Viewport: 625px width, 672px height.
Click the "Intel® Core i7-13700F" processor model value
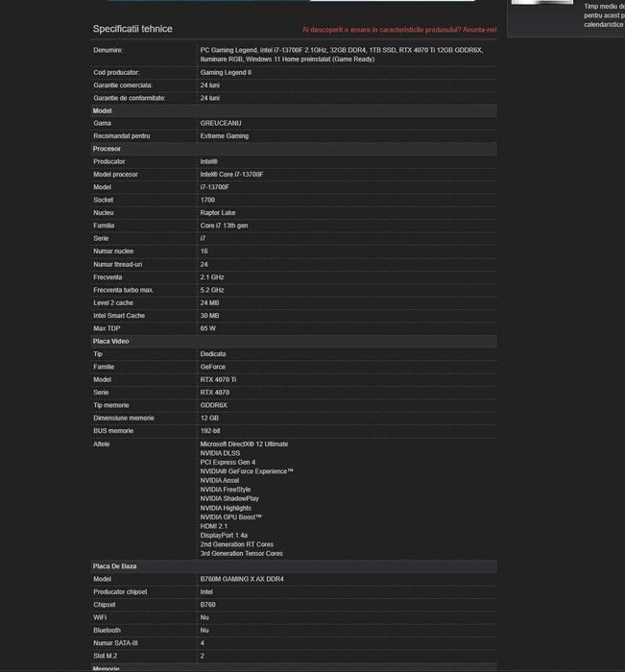point(231,175)
